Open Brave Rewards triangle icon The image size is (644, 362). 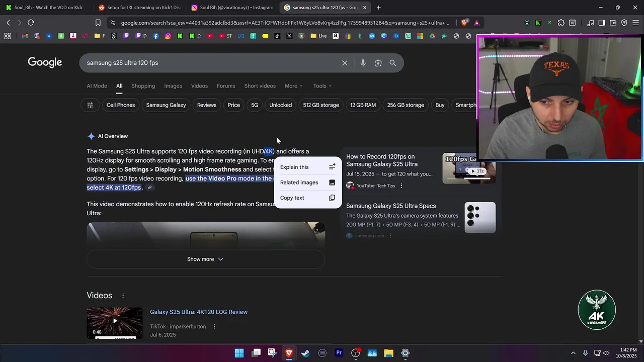point(476,23)
